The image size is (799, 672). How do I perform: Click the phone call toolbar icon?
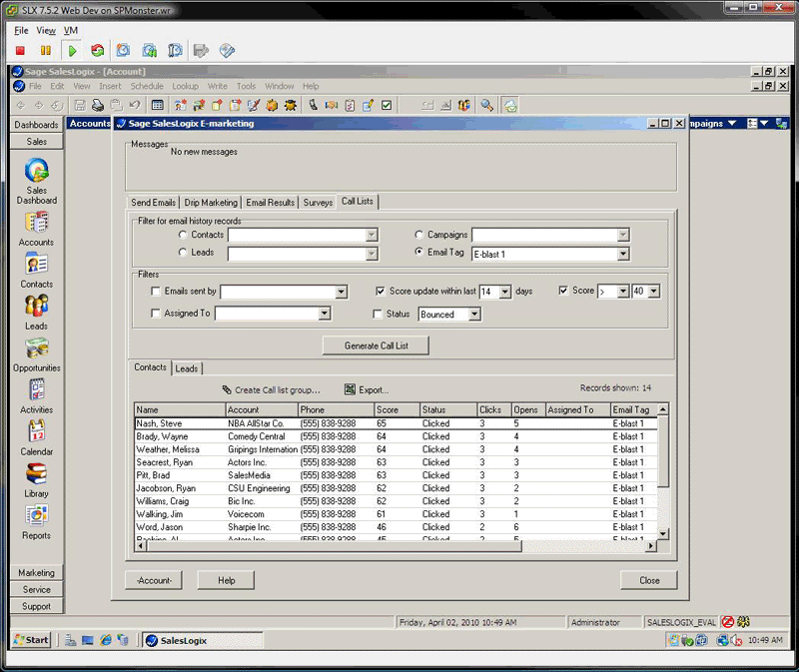(x=313, y=106)
